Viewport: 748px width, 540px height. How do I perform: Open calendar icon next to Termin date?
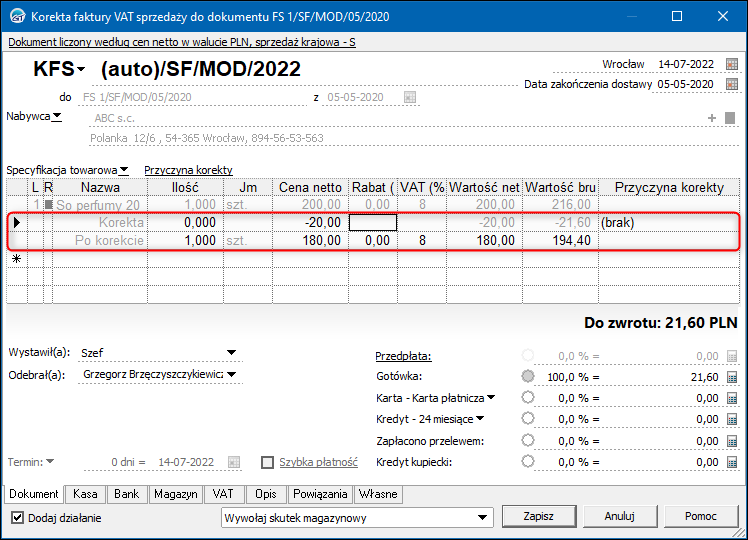pyautogui.click(x=233, y=462)
